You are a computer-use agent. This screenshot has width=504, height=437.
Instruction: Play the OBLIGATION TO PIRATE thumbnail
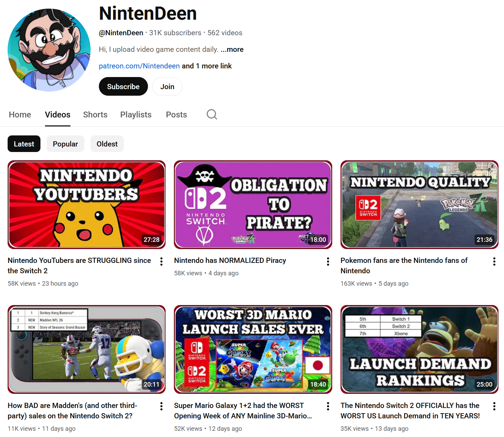click(253, 205)
